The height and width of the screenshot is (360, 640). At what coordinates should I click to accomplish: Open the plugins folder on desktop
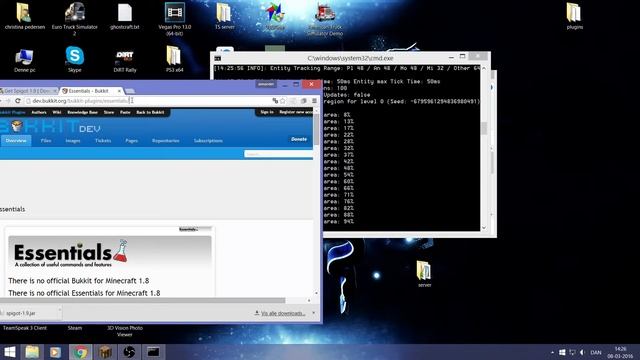click(x=574, y=16)
